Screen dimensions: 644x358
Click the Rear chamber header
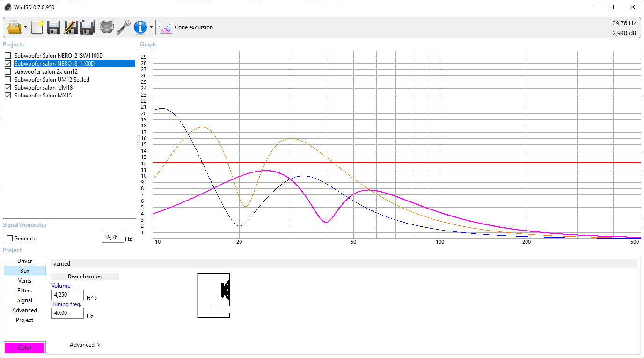[85, 276]
